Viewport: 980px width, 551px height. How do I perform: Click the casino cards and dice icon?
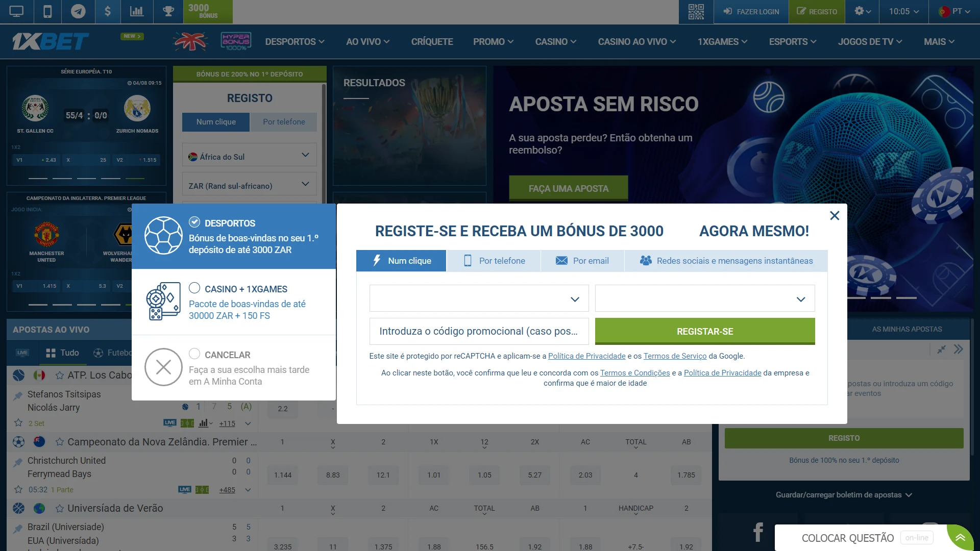pos(163,302)
